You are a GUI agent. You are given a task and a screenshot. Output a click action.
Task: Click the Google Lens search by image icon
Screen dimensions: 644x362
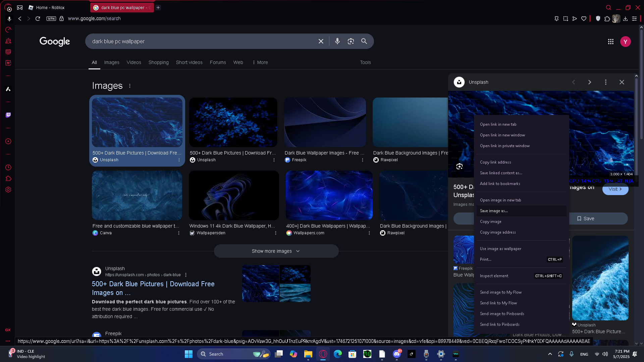[x=351, y=41]
